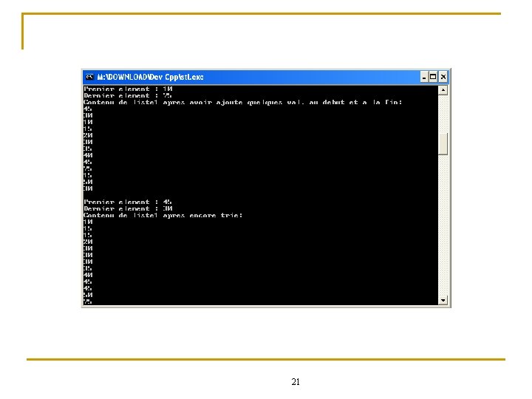This screenshot has width=532, height=399.
Task: Click the scrollbar down arrow
Action: pos(443,300)
